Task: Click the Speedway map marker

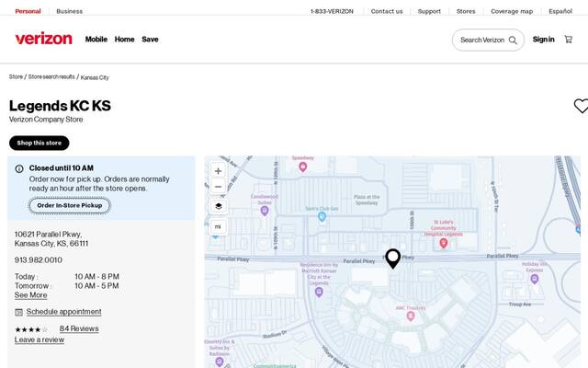Action: [302, 167]
